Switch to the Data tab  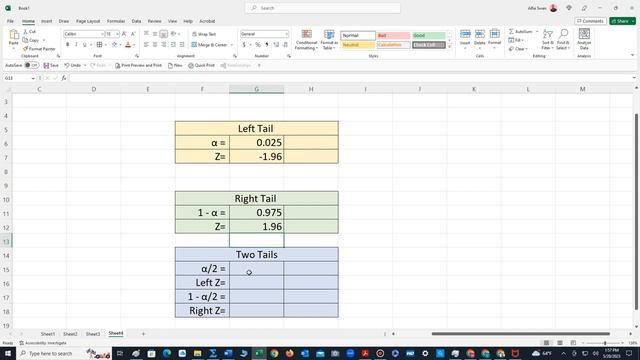(x=136, y=21)
